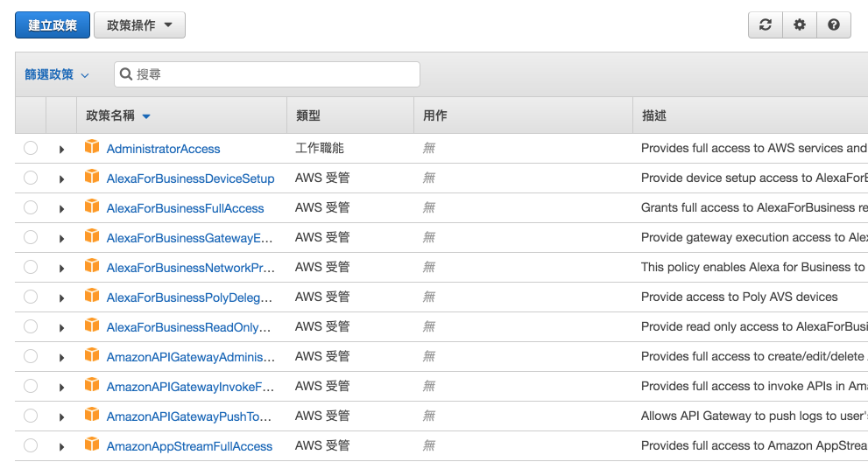Click AWS 受管 type in AmazonAppStreamFullAccess row

click(x=322, y=445)
